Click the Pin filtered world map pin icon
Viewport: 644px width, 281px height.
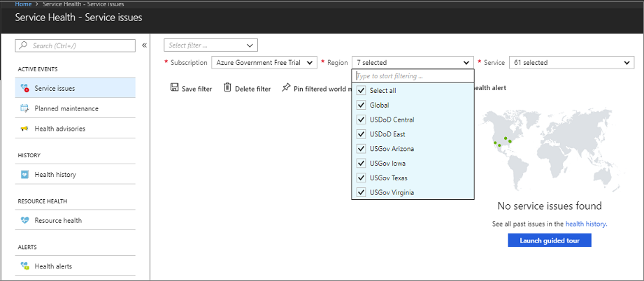[x=285, y=88]
